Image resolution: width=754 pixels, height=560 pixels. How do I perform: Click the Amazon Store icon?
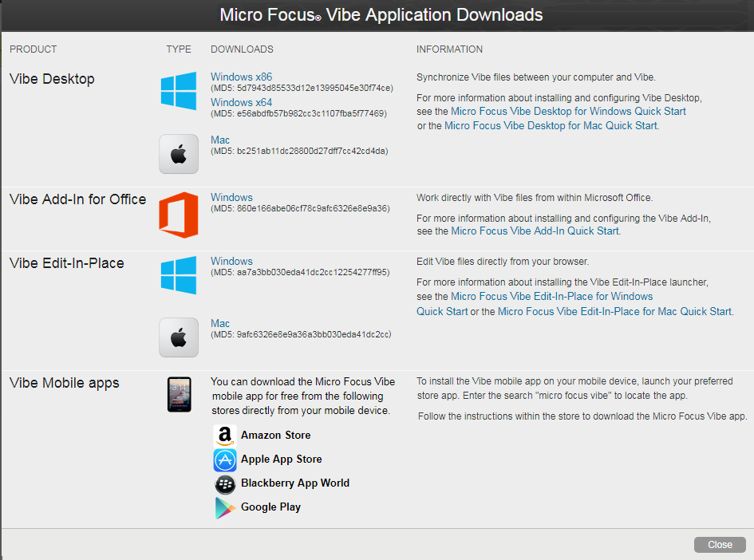pos(225,436)
